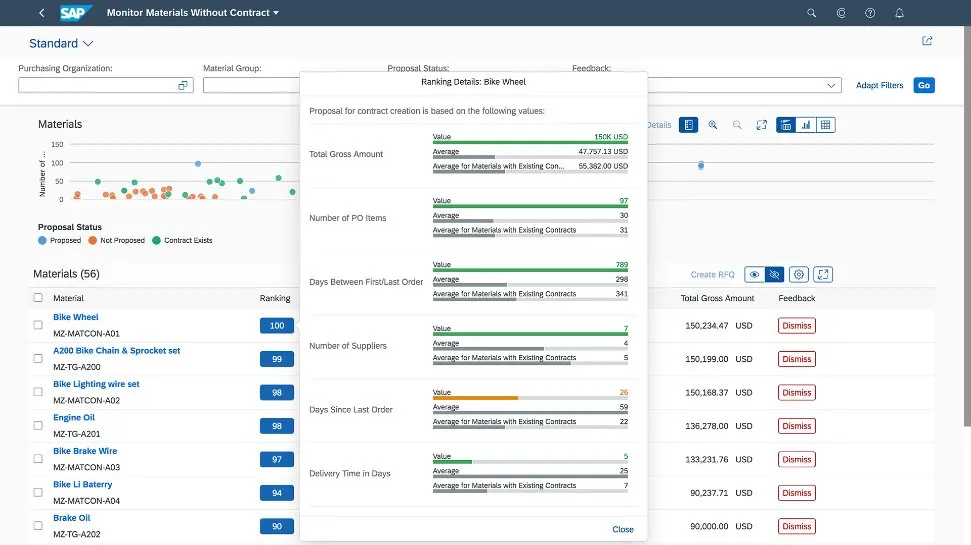Tick the checkbox for Bike Wheel row
Image resolution: width=971 pixels, height=545 pixels.
click(38, 325)
